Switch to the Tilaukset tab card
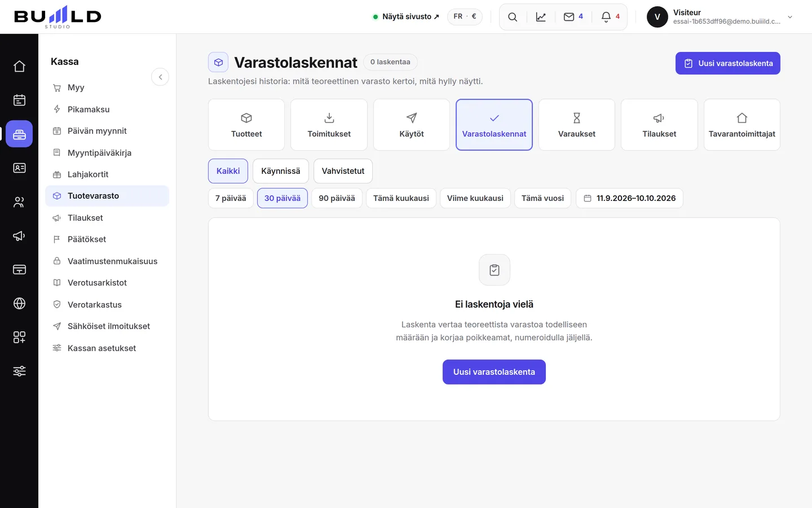This screenshot has height=508, width=812. pyautogui.click(x=659, y=125)
